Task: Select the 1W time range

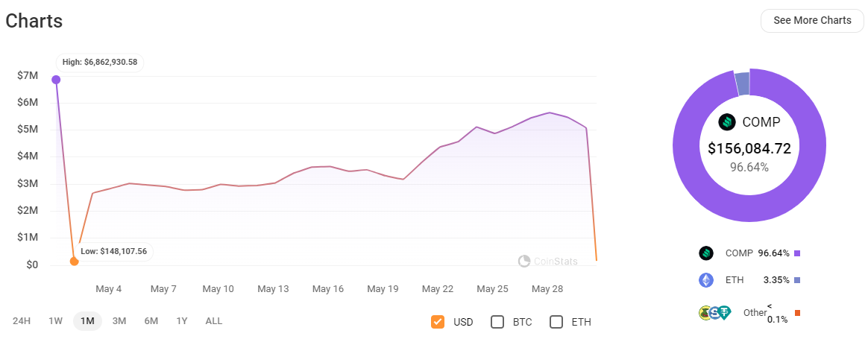Action: [x=56, y=321]
